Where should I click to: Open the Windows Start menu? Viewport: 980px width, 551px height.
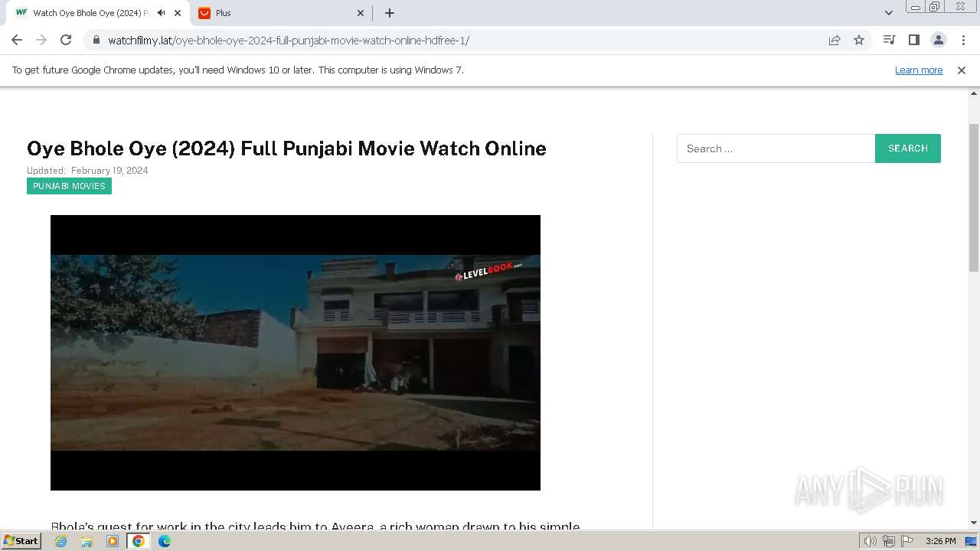21,540
